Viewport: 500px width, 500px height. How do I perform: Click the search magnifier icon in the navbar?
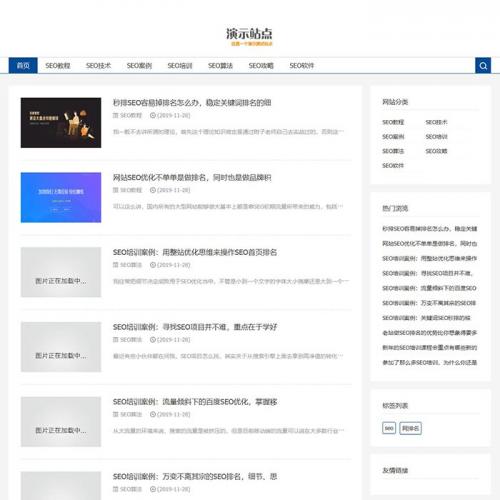[x=483, y=66]
